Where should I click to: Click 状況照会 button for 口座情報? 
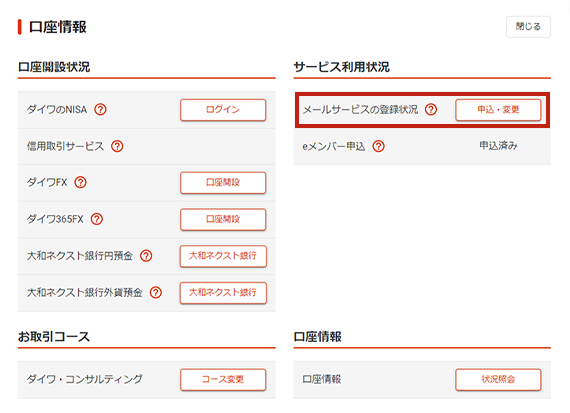pos(498,379)
